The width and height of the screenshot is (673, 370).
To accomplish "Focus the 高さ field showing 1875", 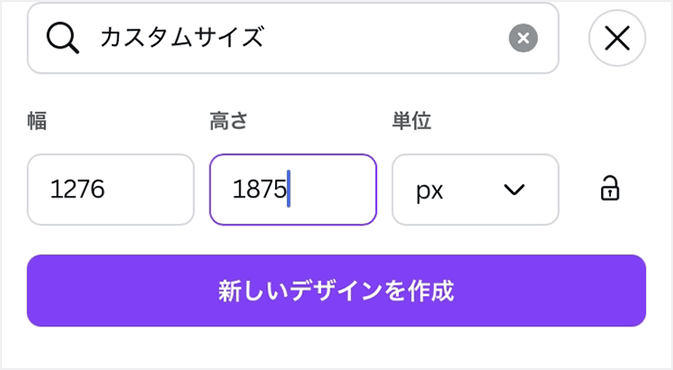I will tap(293, 189).
